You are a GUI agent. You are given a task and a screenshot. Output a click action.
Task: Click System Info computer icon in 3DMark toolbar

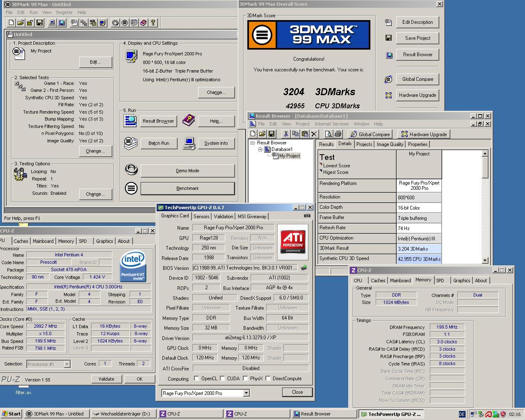[52, 23]
